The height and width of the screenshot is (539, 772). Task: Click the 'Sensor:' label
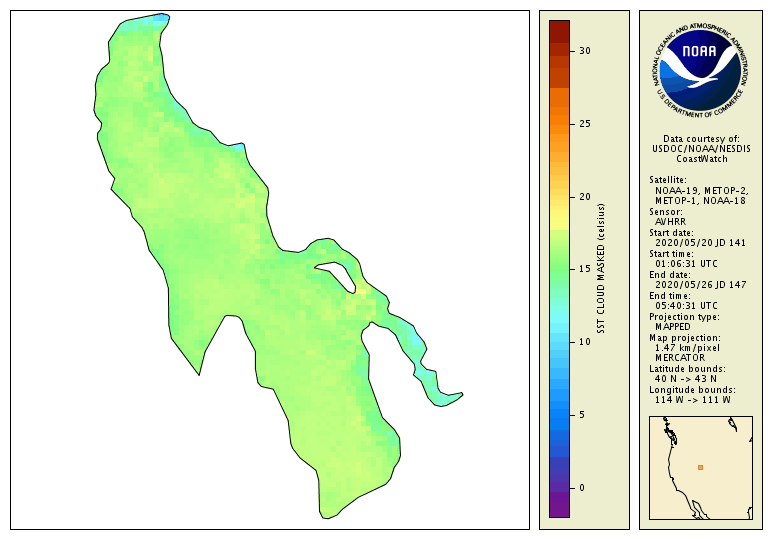point(666,212)
